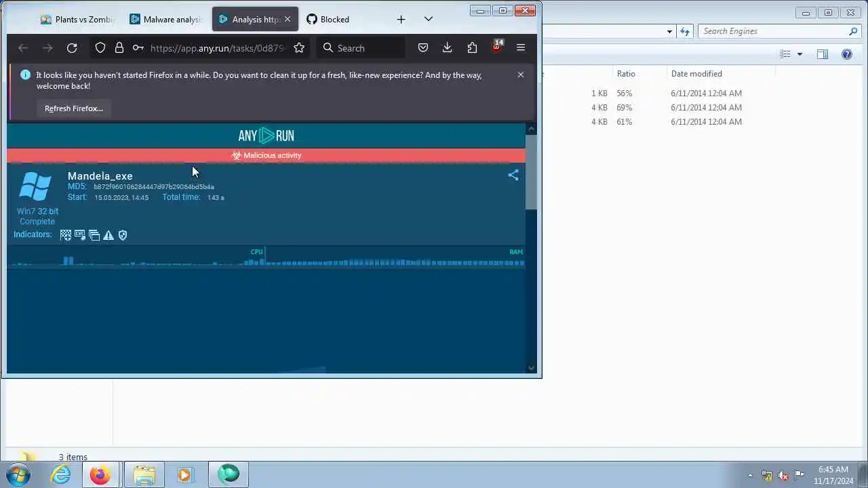Open Internet Explorer from taskbar

tap(61, 474)
